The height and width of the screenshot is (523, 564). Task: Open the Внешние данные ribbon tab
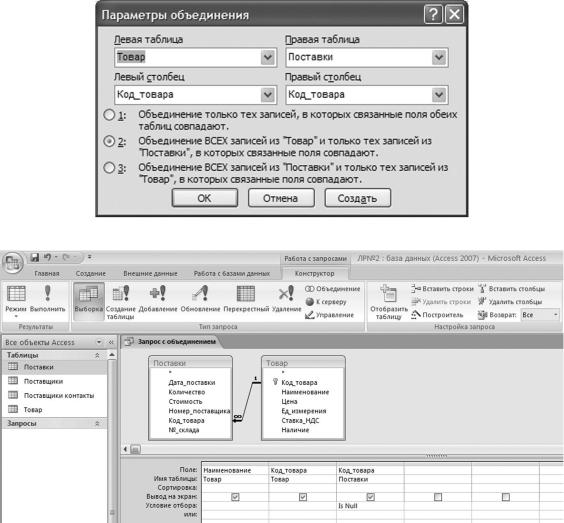click(150, 273)
